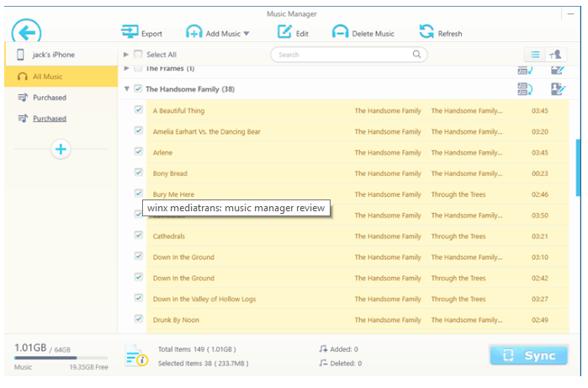Click the Edit label in toolbar

click(x=302, y=34)
